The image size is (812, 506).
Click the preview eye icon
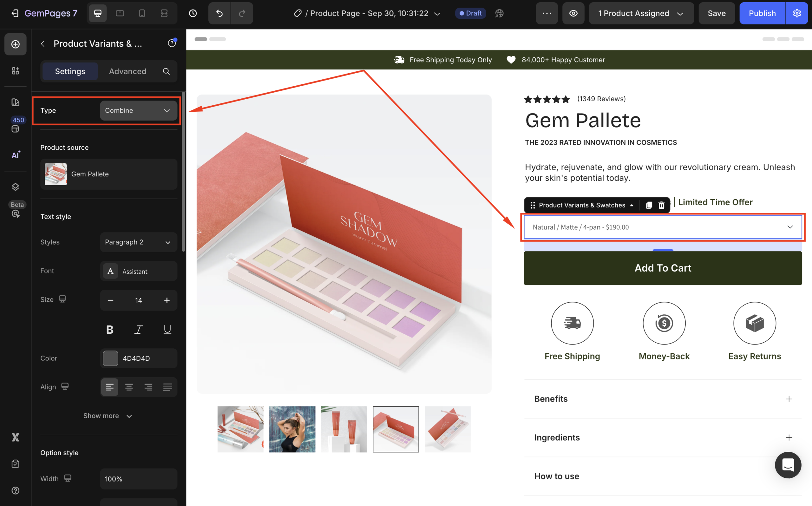click(573, 13)
